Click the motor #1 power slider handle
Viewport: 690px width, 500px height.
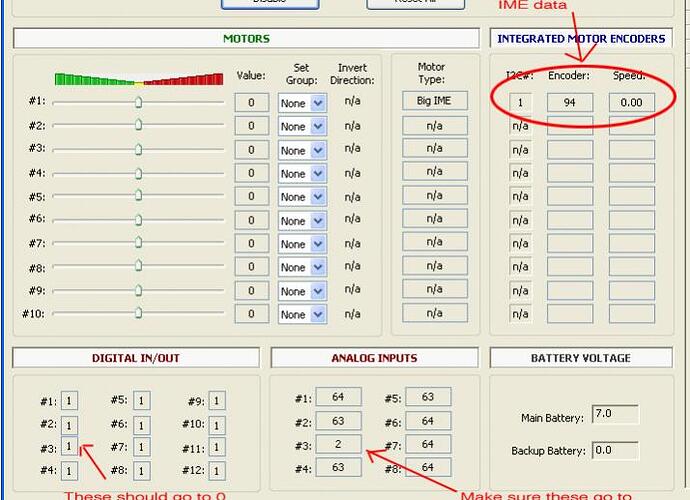[138, 102]
